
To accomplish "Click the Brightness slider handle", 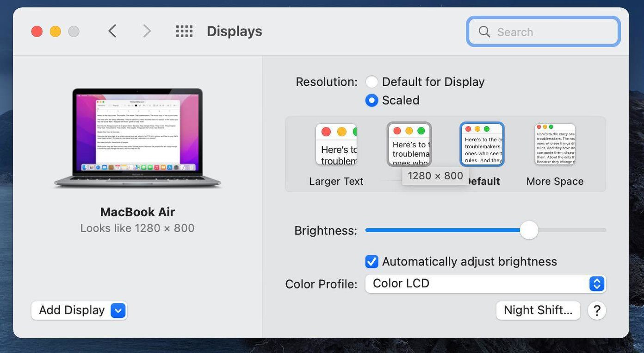I will (x=529, y=230).
